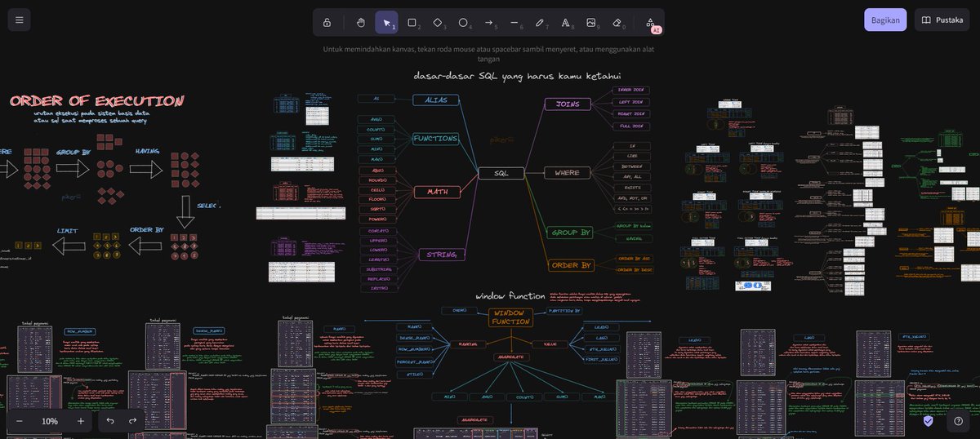The image size is (980, 439).
Task: Select the orange WINDOW FUNCTION box
Action: click(x=511, y=317)
